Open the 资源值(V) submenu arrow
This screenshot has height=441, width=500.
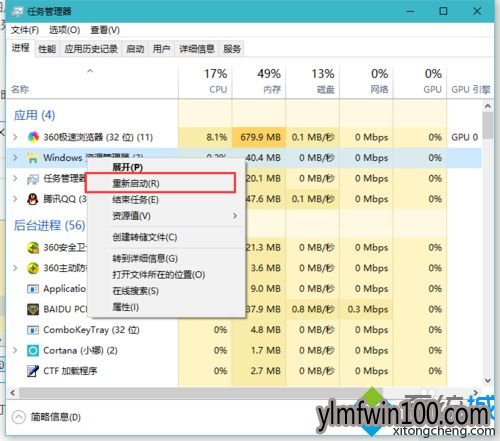click(235, 216)
